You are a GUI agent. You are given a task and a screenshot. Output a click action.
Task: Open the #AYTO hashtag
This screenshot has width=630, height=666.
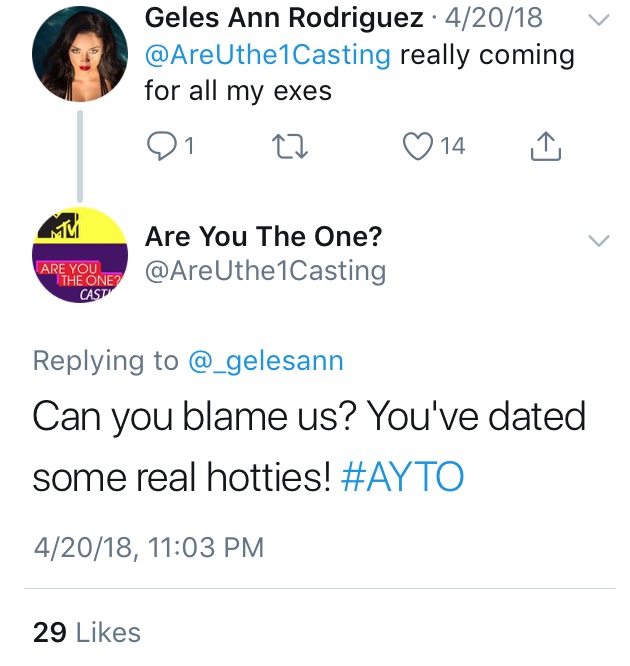402,477
